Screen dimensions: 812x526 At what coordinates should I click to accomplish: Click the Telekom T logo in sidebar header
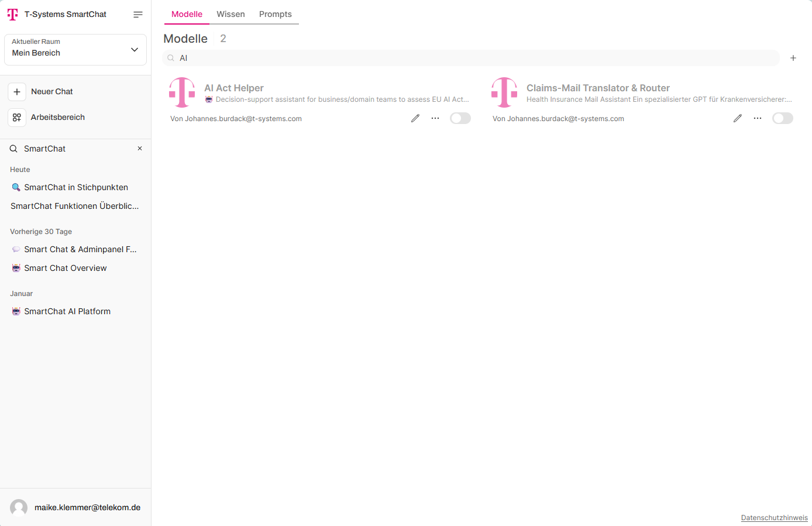pos(13,15)
